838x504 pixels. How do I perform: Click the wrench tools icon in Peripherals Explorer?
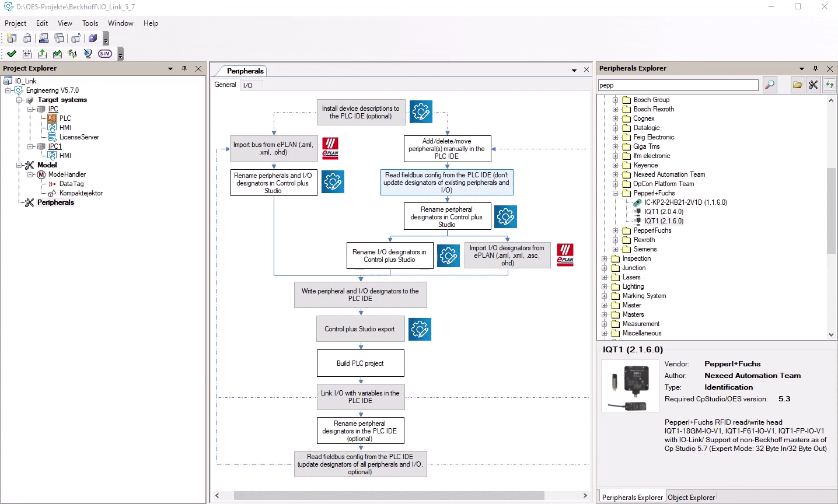813,85
